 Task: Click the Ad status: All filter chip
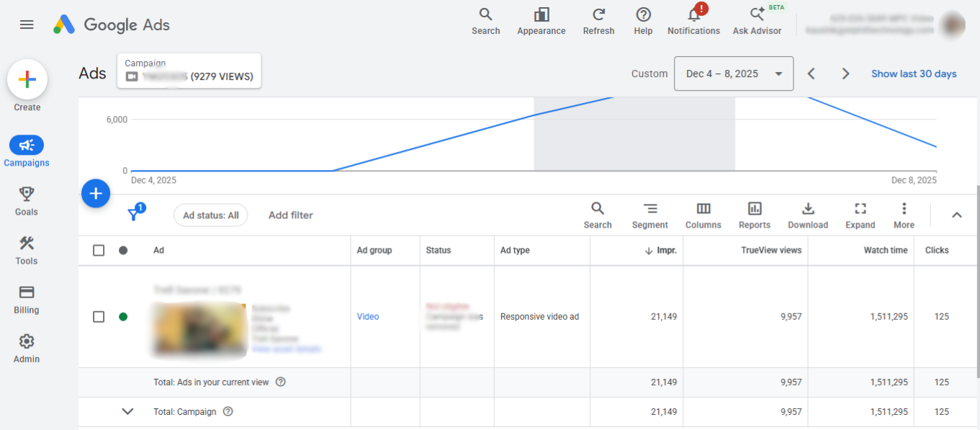pos(211,215)
